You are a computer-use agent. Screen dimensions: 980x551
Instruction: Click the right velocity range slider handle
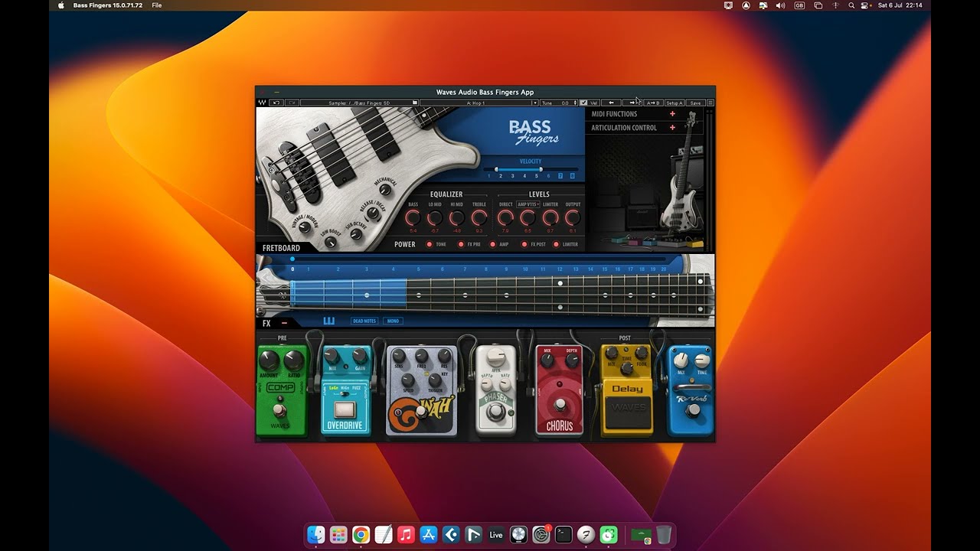pyautogui.click(x=541, y=169)
